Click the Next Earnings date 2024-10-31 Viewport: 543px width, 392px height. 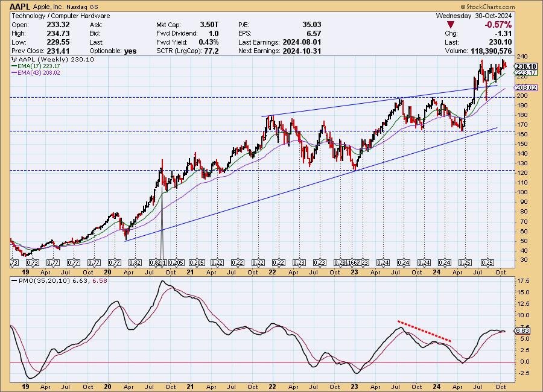click(302, 51)
